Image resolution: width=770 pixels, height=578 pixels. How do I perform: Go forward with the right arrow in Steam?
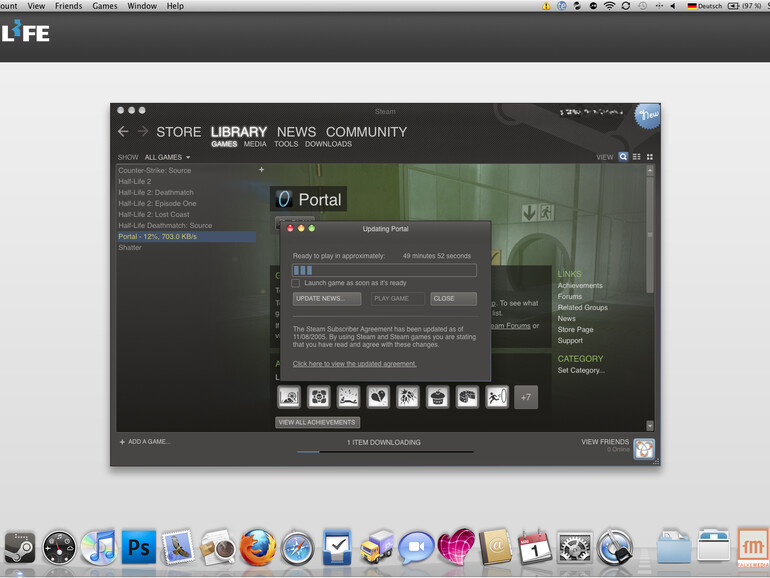coord(143,131)
